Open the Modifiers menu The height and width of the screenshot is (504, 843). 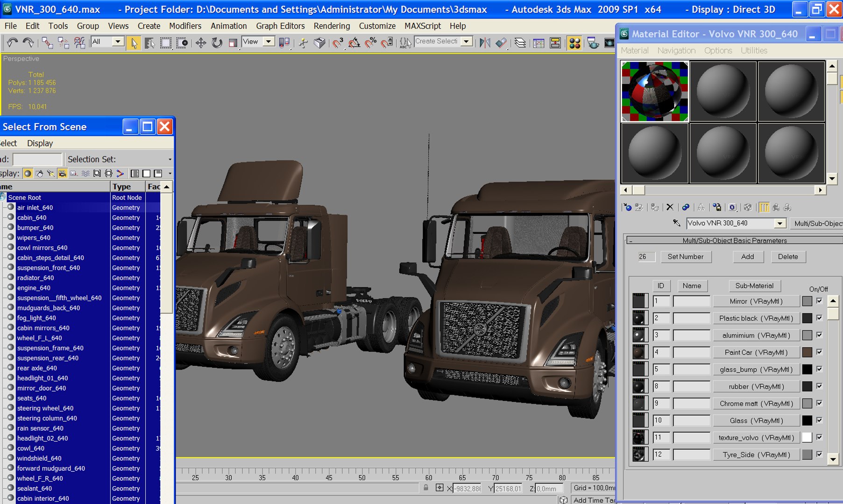(185, 26)
